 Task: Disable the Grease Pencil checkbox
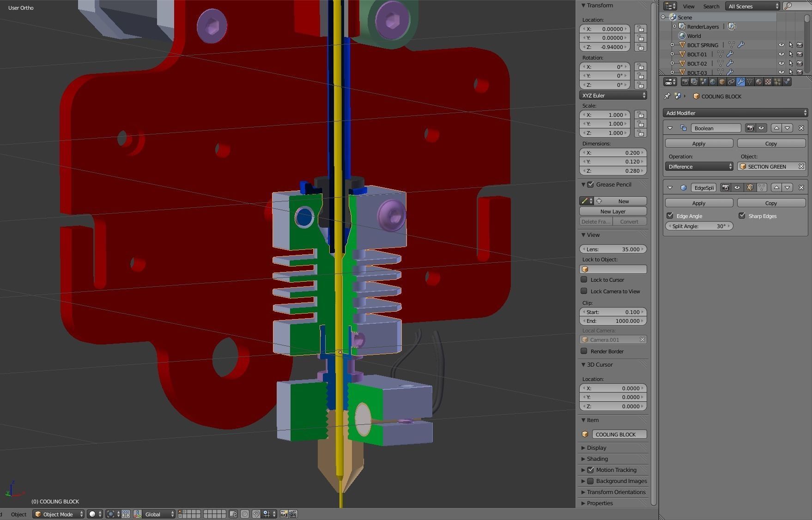pyautogui.click(x=591, y=184)
